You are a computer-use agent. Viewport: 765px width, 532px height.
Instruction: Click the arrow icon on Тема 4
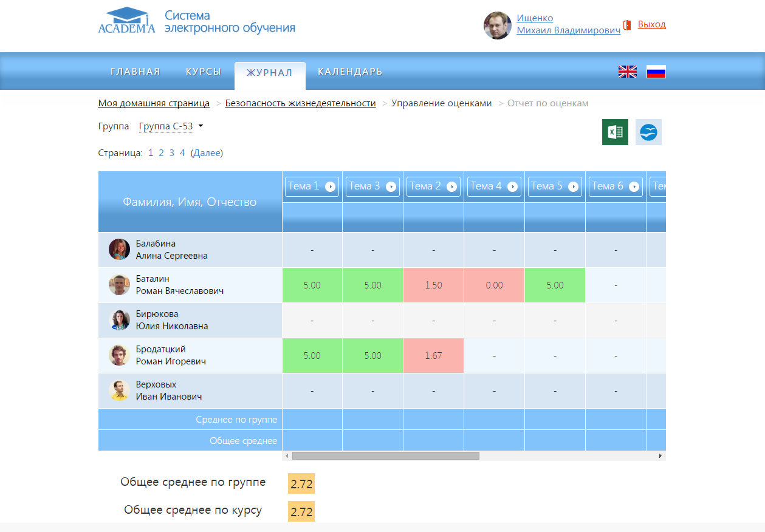tap(512, 187)
